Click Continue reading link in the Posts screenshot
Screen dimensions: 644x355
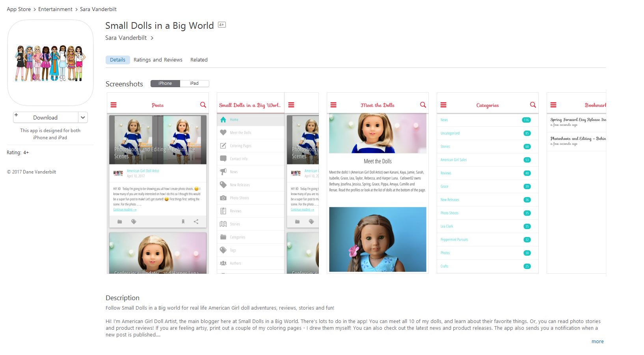(x=125, y=209)
